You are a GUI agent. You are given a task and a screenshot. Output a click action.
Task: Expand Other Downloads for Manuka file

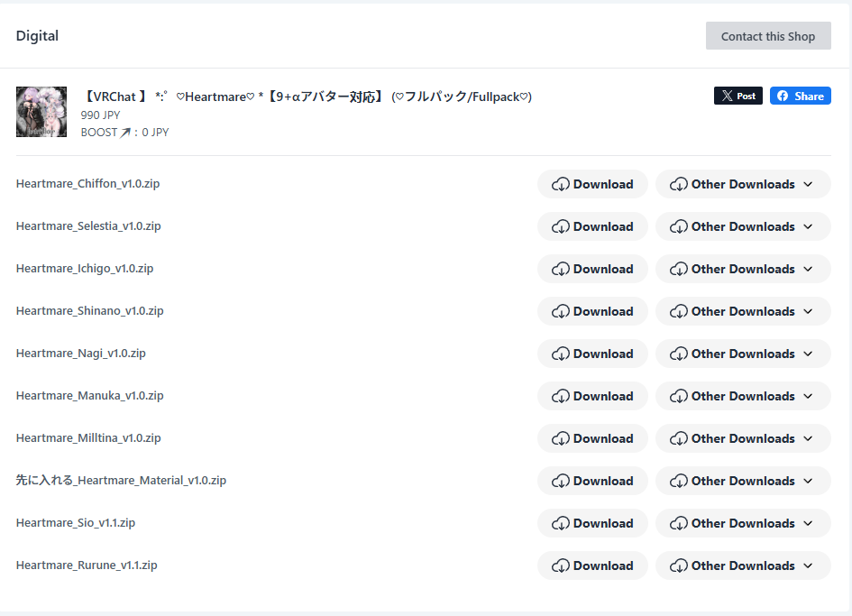pos(743,396)
